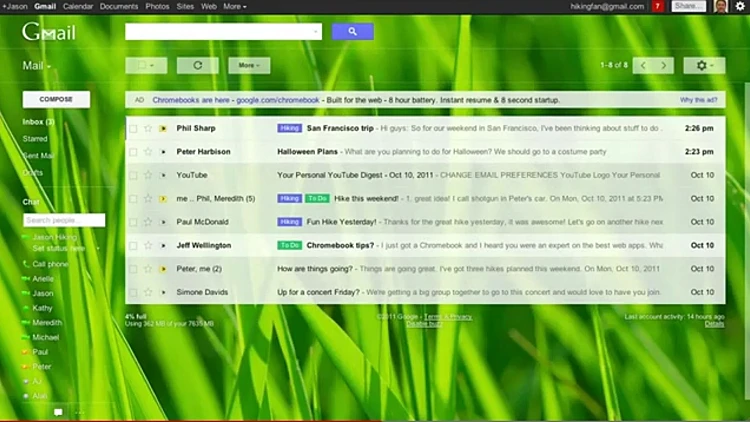Open Sites from the top bar
Viewport: 750px width, 422px height.
[185, 6]
